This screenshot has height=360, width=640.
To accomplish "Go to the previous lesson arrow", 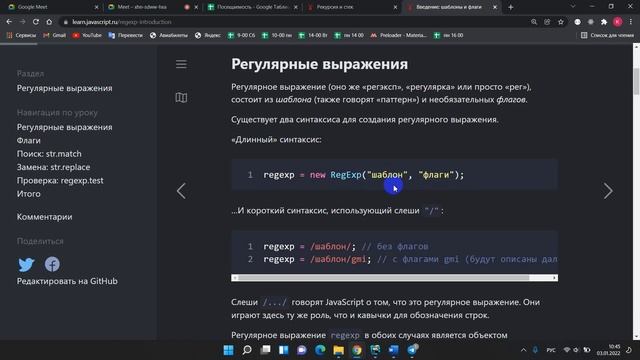I will (181, 191).
